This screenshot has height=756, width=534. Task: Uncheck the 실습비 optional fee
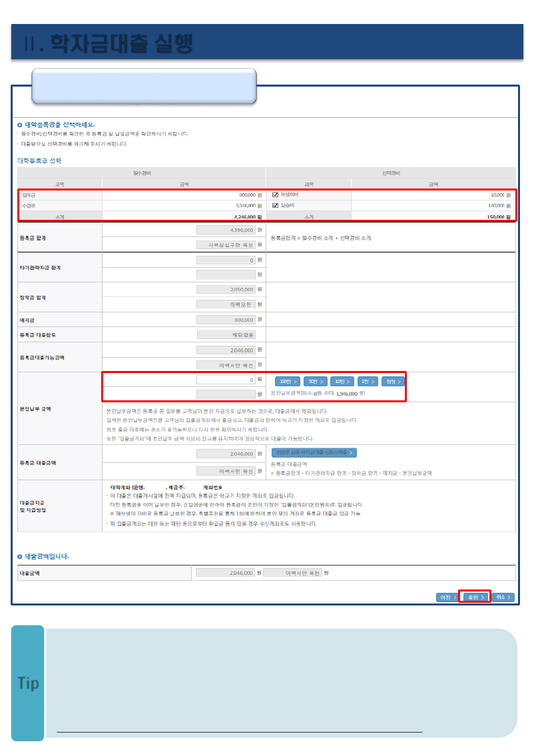click(x=275, y=205)
